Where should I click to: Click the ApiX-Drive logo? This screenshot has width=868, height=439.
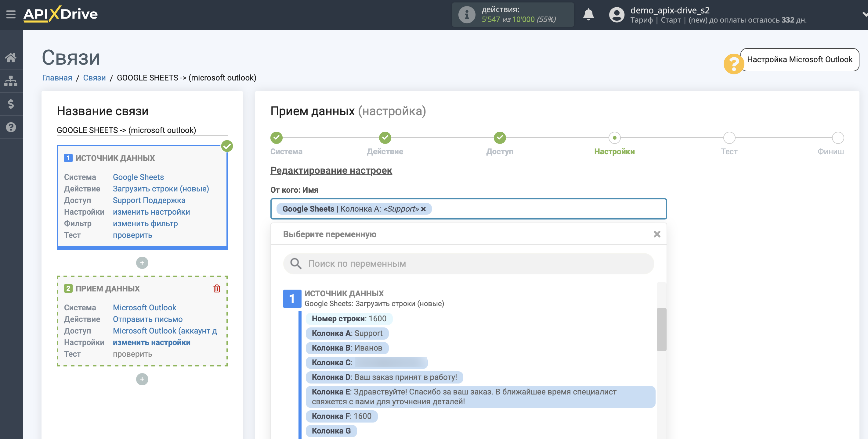coord(61,14)
